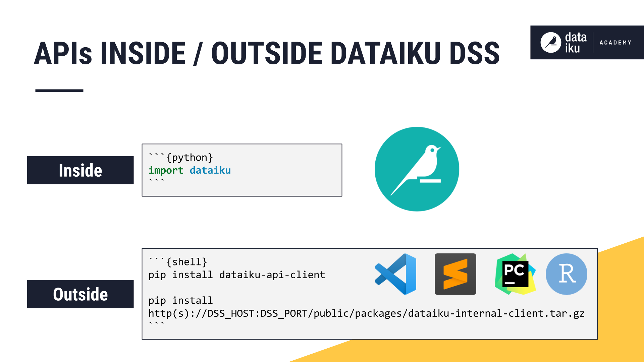Image resolution: width=644 pixels, height=362 pixels.
Task: Click the Sublime Text logo icon
Action: tap(455, 274)
